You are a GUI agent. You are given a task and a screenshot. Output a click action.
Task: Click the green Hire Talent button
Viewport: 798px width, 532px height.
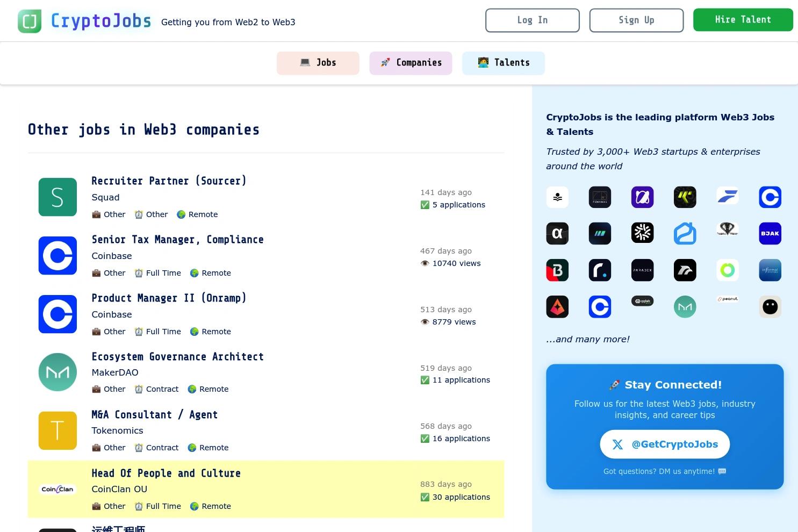[x=743, y=20]
